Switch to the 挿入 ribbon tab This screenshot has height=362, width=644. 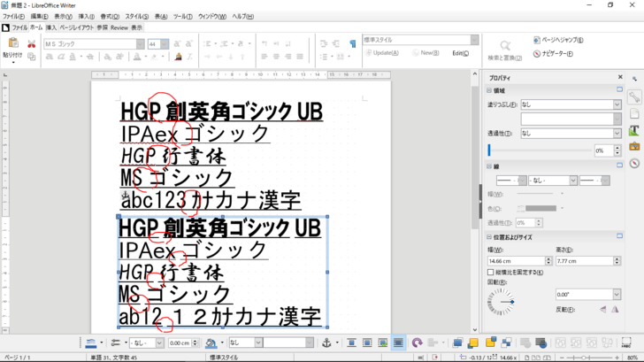coord(51,27)
